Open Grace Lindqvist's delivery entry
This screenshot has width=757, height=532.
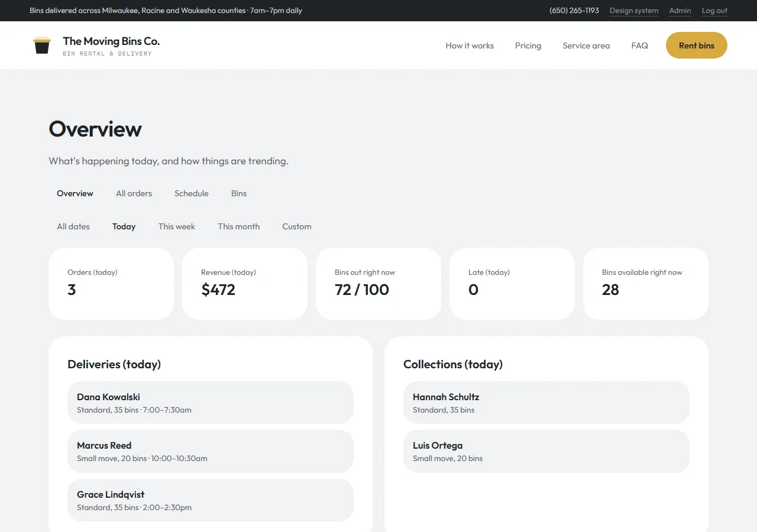211,500
